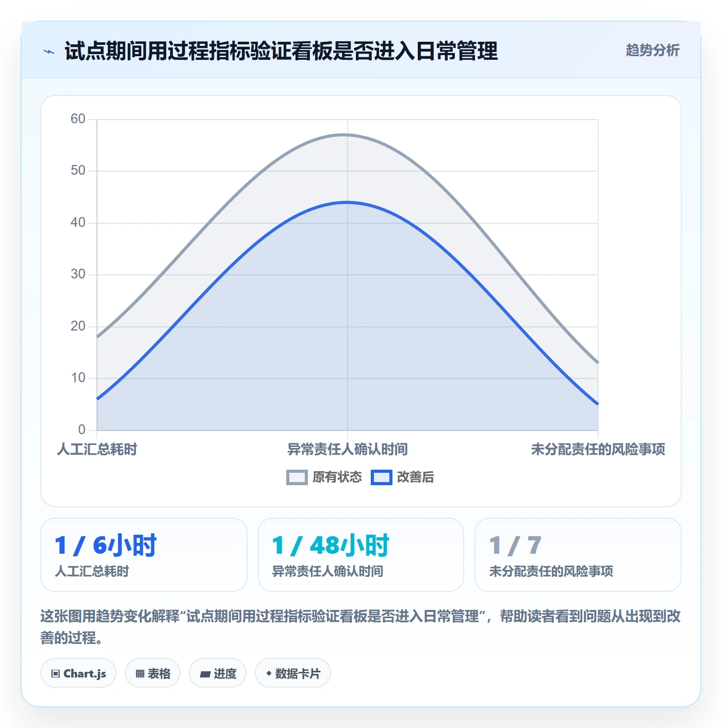
Task: Click the 1 / 7 value
Action: (x=515, y=545)
